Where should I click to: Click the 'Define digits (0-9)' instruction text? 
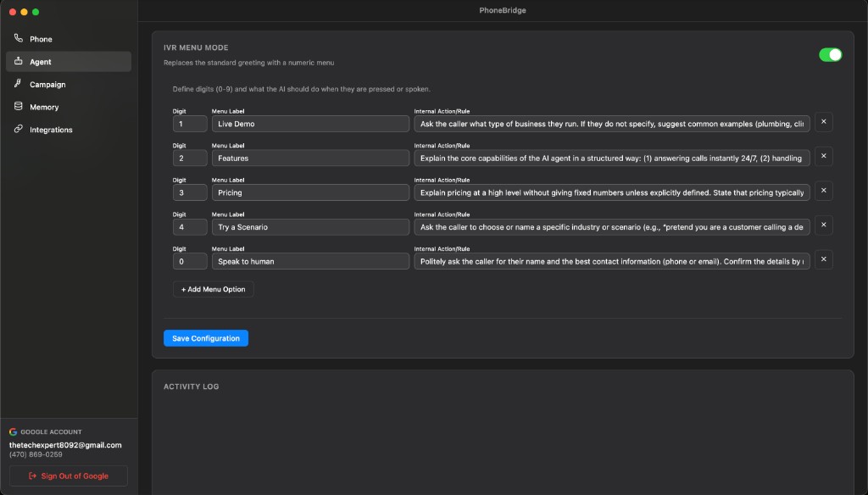click(x=301, y=89)
